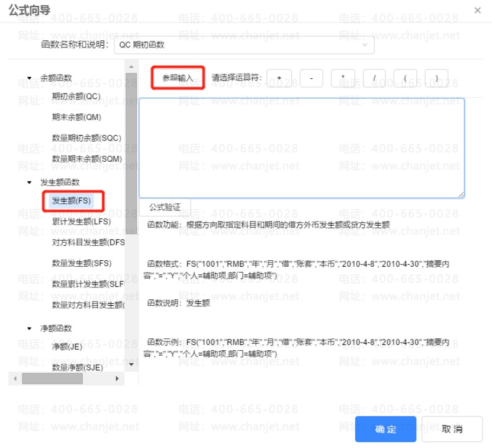Viewport: 492px width, 448px height.
Task: Click inside the formula text area
Action: point(301,148)
